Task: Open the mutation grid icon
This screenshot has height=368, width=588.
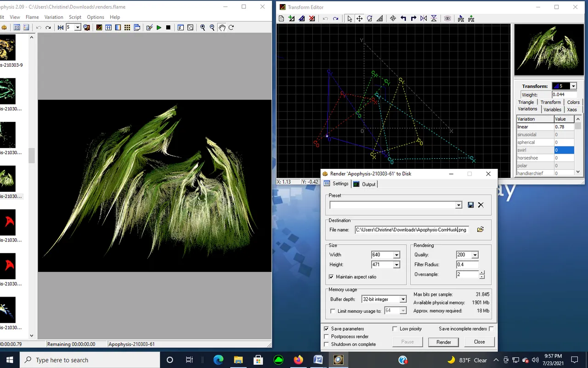Action: pyautogui.click(x=127, y=28)
